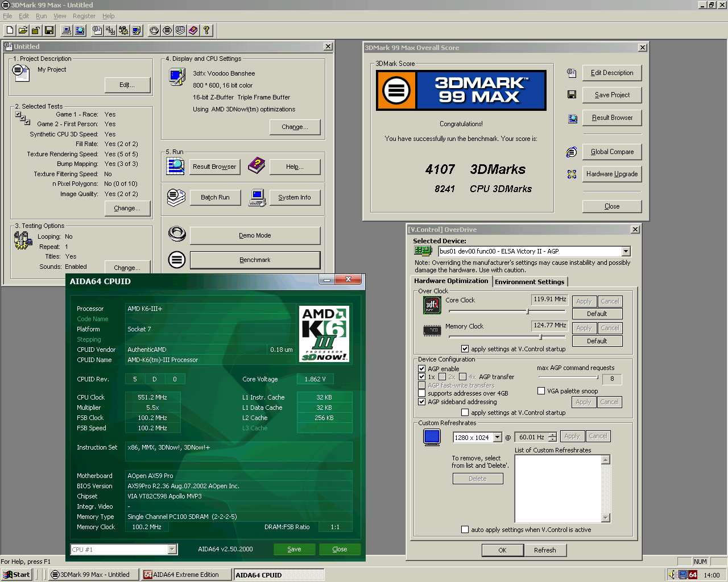Viewport: 728px width, 582px height.
Task: Click the Result Browser magnifier toolbar icon
Action: point(80,30)
